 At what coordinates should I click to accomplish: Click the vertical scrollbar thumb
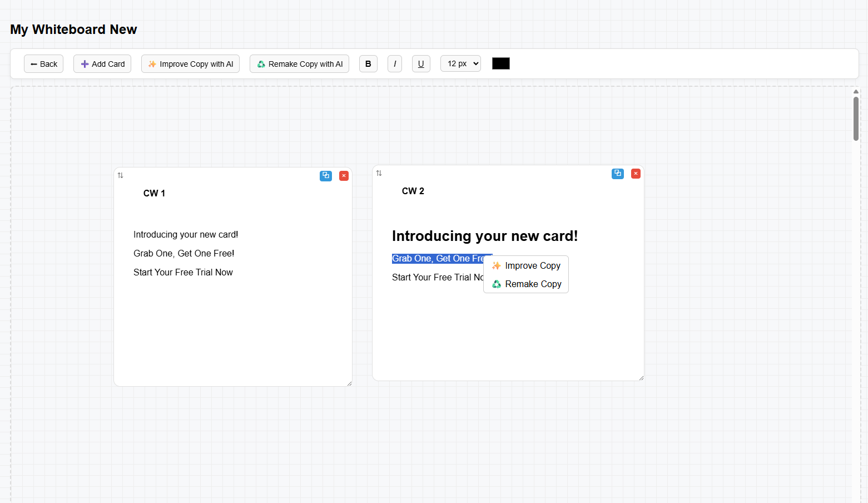856,119
